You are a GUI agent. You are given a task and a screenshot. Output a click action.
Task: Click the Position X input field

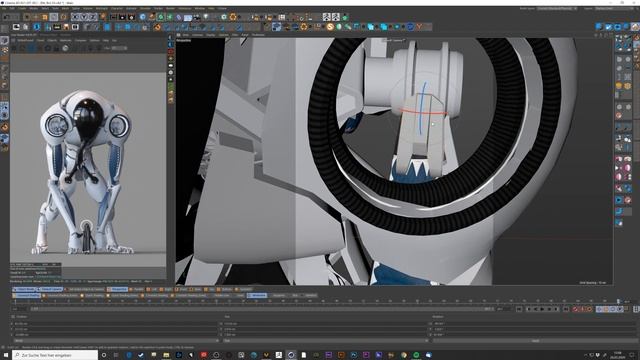pyautogui.click(x=116, y=324)
